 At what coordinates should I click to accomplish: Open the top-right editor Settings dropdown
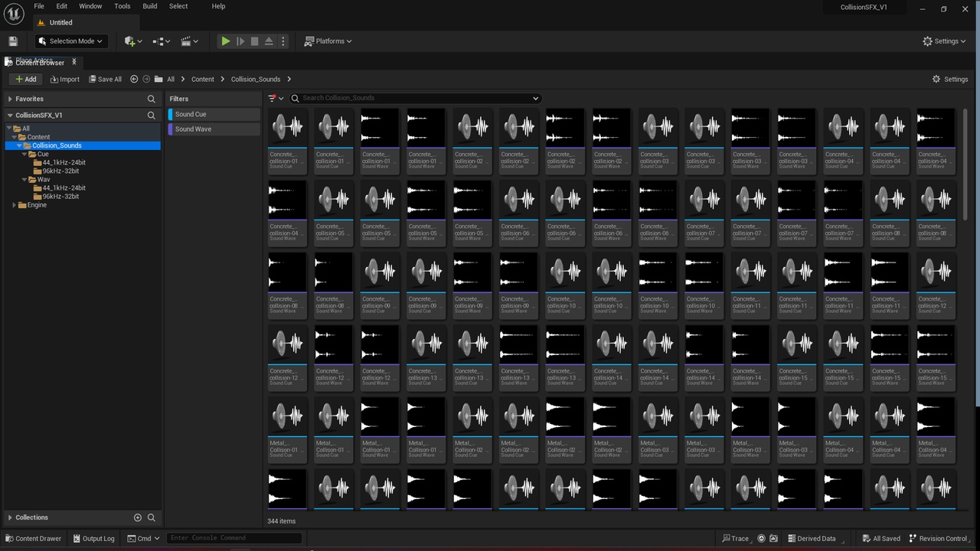945,41
